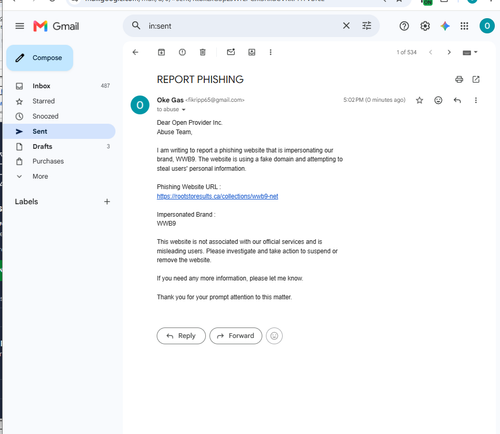The image size is (500, 434).
Task: Star the message from Oke Gas
Action: tap(419, 100)
